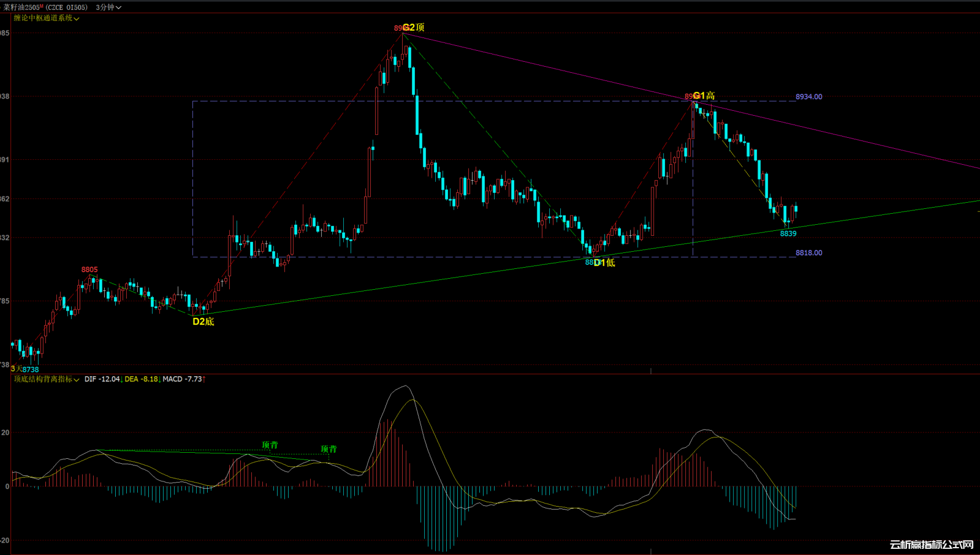
Task: Select the G2顶 peak label
Action: [414, 28]
